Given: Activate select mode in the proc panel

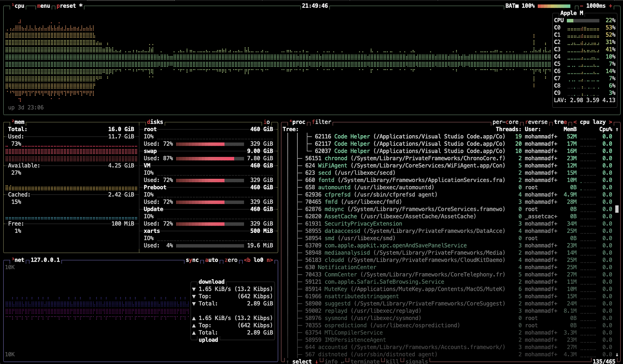Looking at the screenshot, I should [x=303, y=361].
